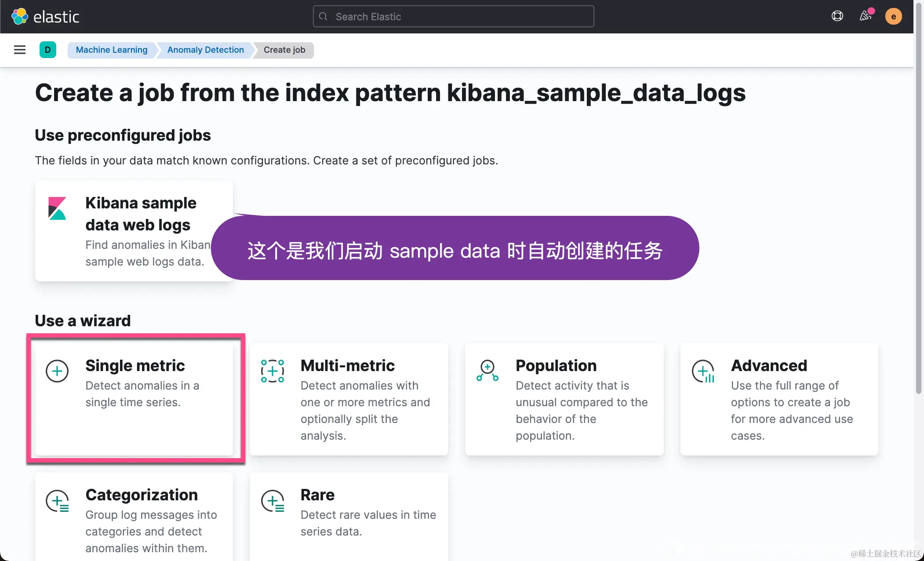Go to Machine Learning breadcrumb
924x561 pixels.
tap(112, 50)
